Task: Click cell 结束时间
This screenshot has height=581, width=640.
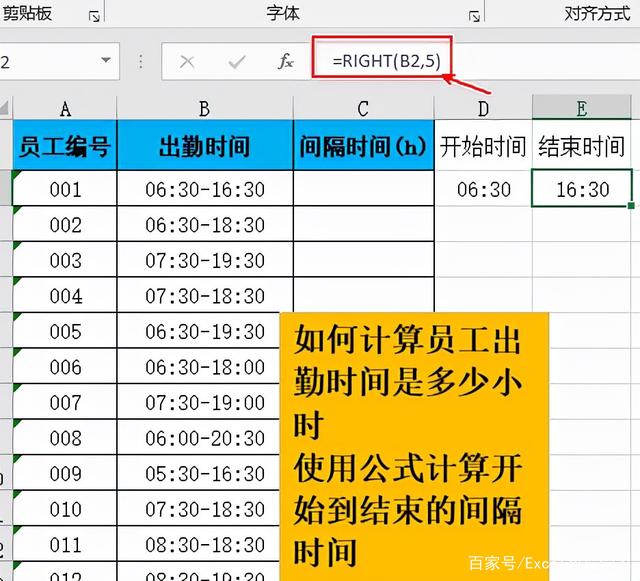Action: coord(582,145)
